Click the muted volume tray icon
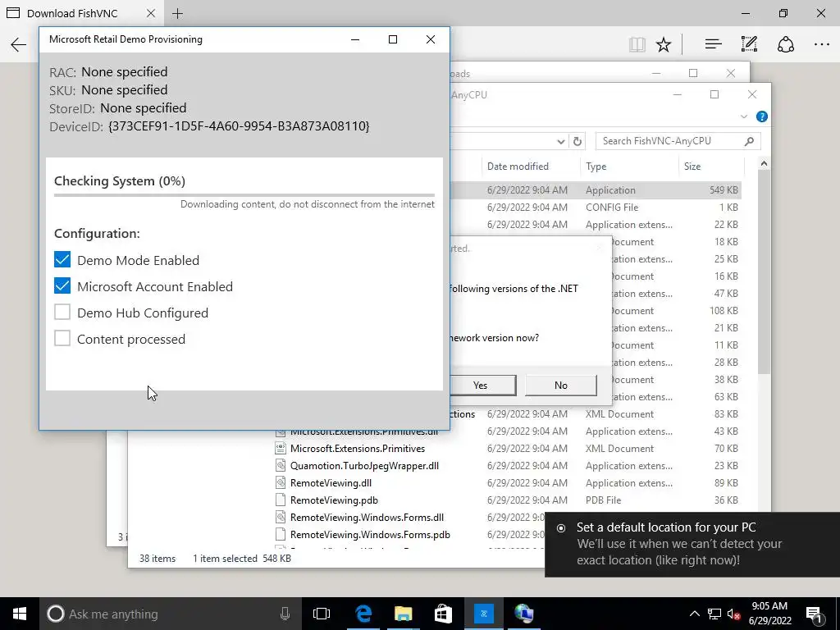The image size is (840, 630). [x=733, y=614]
